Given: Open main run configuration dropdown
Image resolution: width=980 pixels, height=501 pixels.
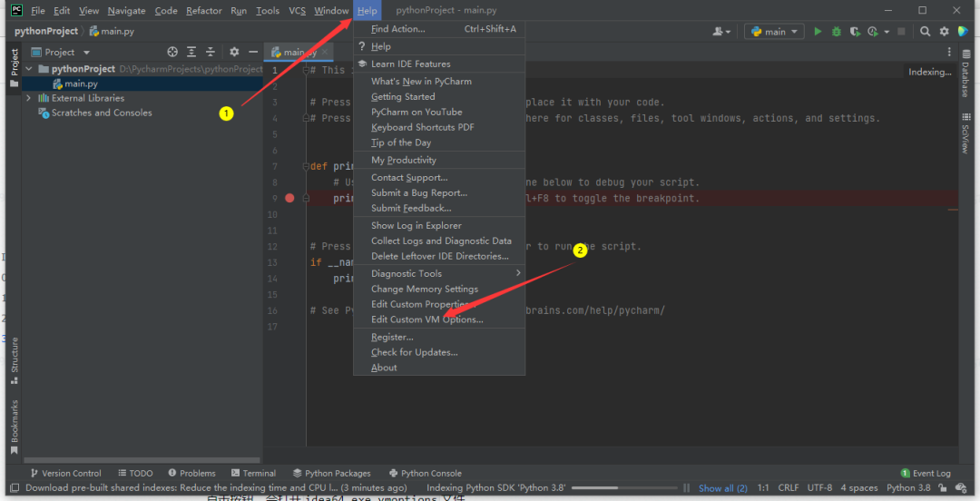Looking at the screenshot, I should [x=774, y=31].
